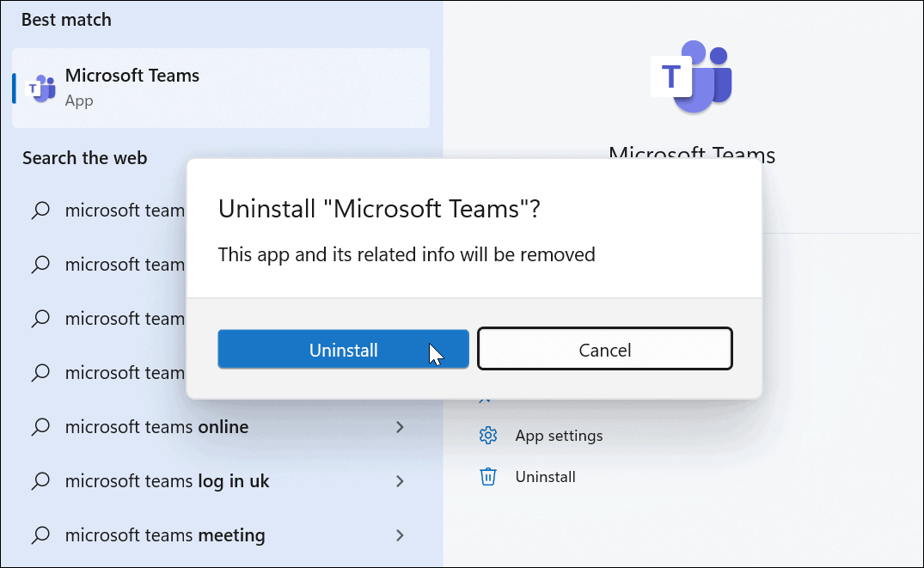Click the magnifier icon beside microsoft teams online
This screenshot has width=924, height=568.
40,426
